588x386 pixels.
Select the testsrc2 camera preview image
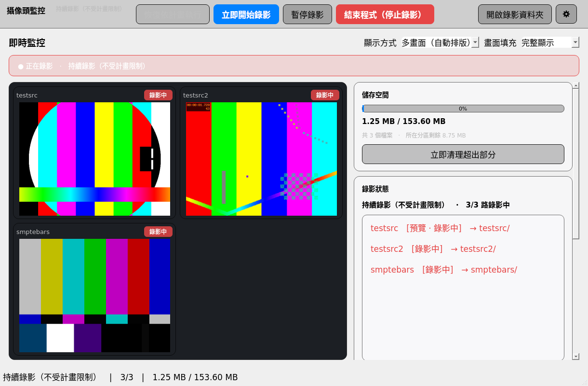point(261,159)
